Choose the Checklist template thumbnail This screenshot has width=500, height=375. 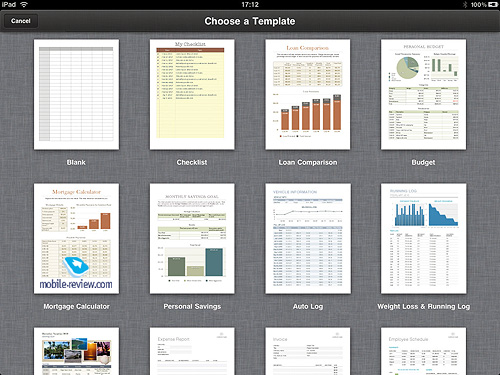pos(192,95)
